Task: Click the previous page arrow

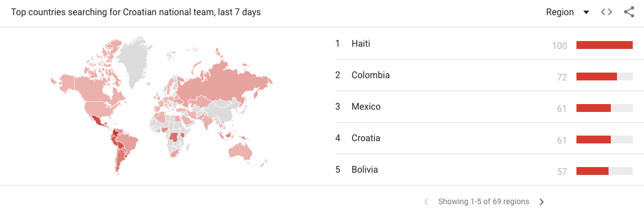Action: click(426, 201)
